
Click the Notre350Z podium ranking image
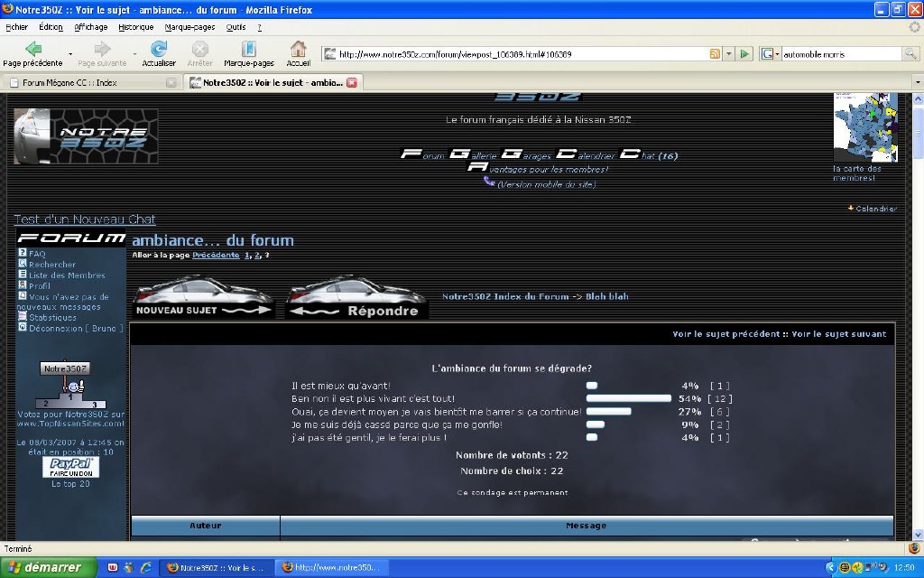coord(70,385)
